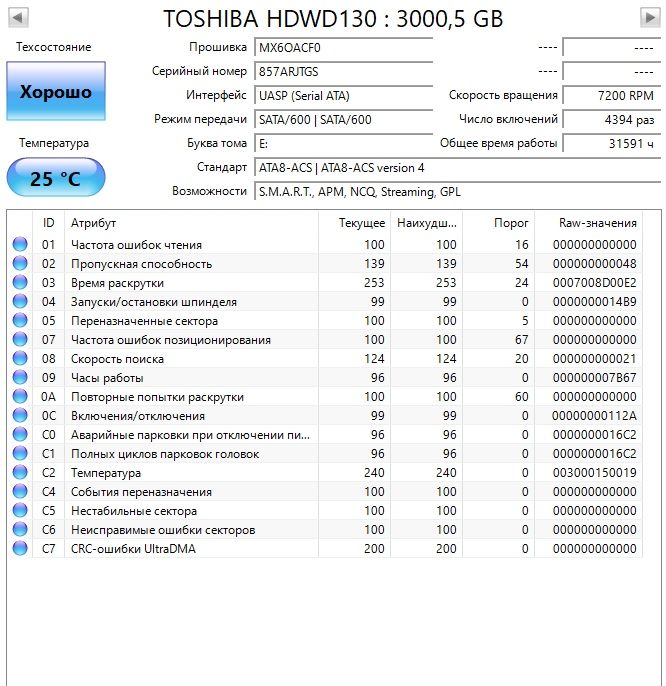Screen dimensions: 666x686
Task: Click the Текущее column header
Action: [x=354, y=223]
